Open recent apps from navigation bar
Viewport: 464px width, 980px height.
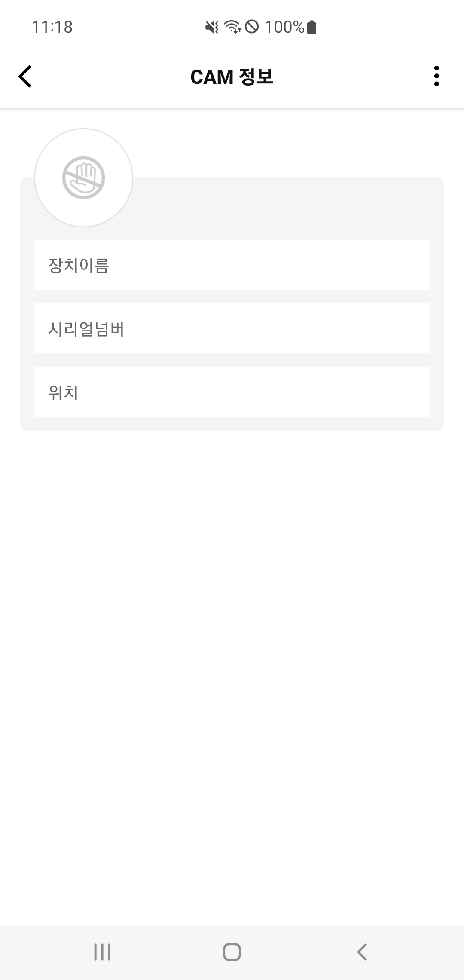pos(102,952)
